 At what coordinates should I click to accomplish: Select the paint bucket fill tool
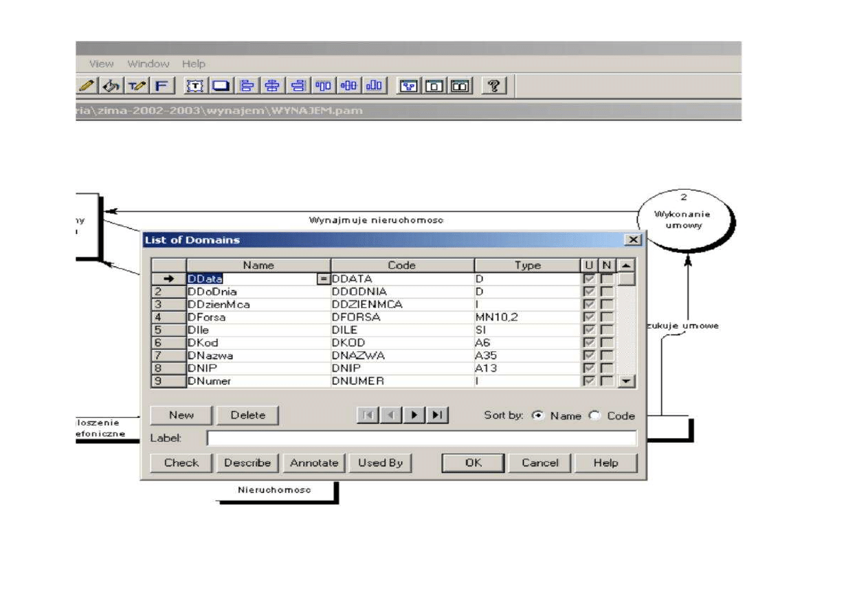coord(111,86)
